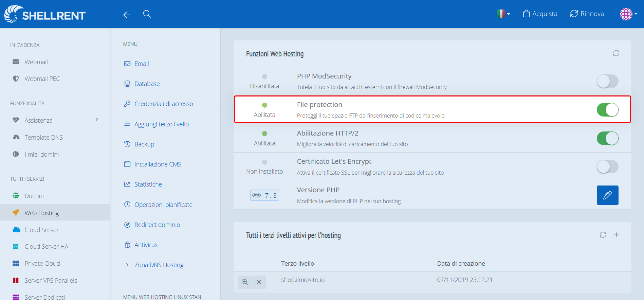The width and height of the screenshot is (644, 300).
Task: Open Credenziali di accesso link
Action: [164, 104]
